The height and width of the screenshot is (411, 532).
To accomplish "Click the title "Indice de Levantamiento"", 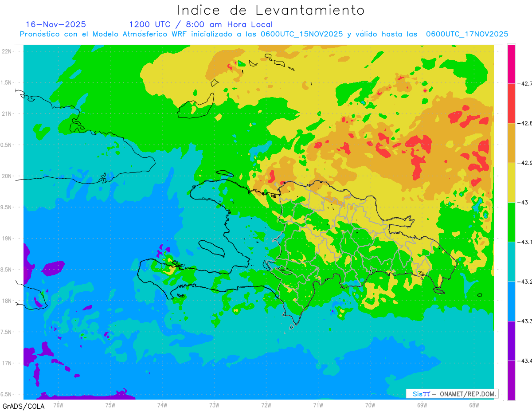I will pyautogui.click(x=271, y=10).
